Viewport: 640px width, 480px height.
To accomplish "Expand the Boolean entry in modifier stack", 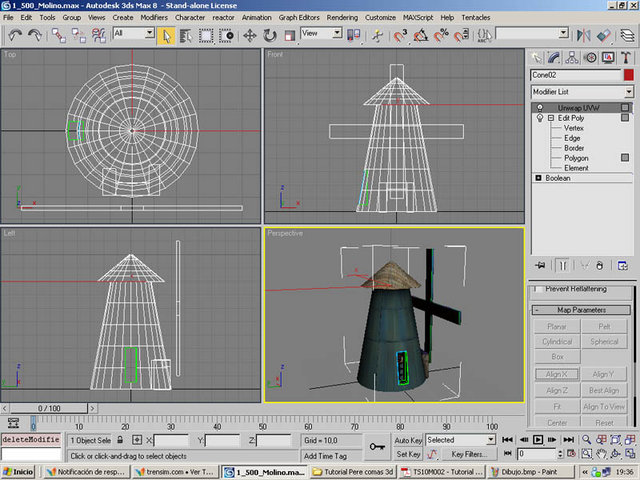I will [539, 178].
